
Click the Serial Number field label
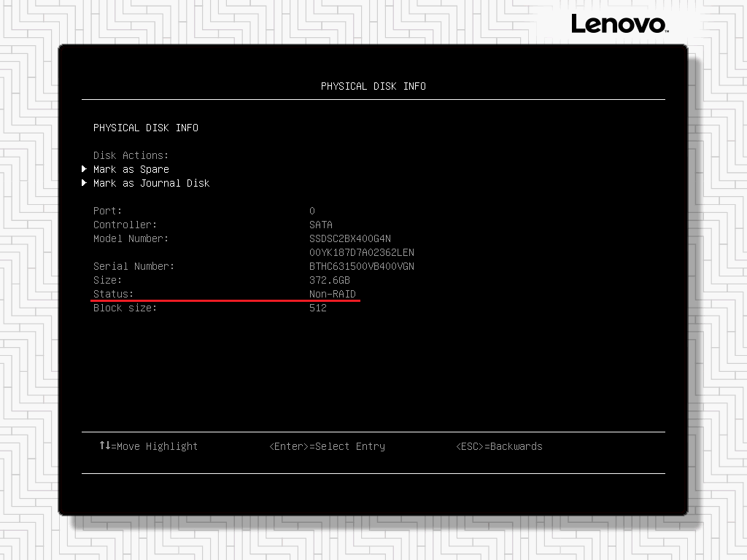point(133,266)
